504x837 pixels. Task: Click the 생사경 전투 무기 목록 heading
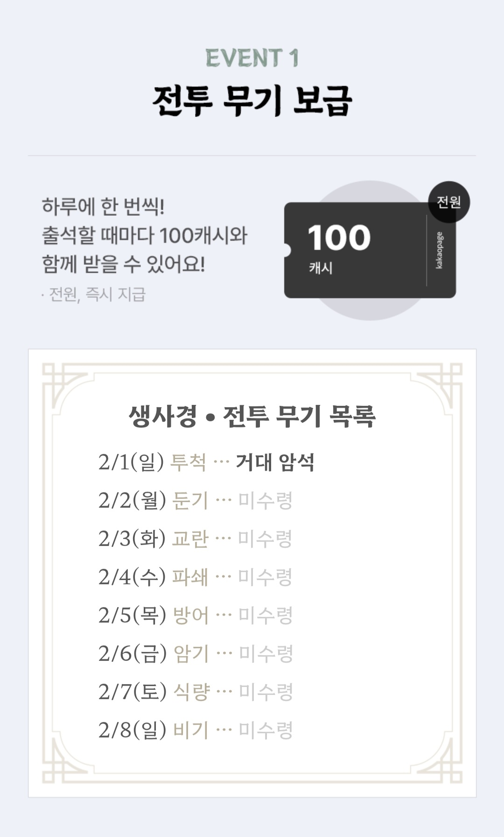252,416
